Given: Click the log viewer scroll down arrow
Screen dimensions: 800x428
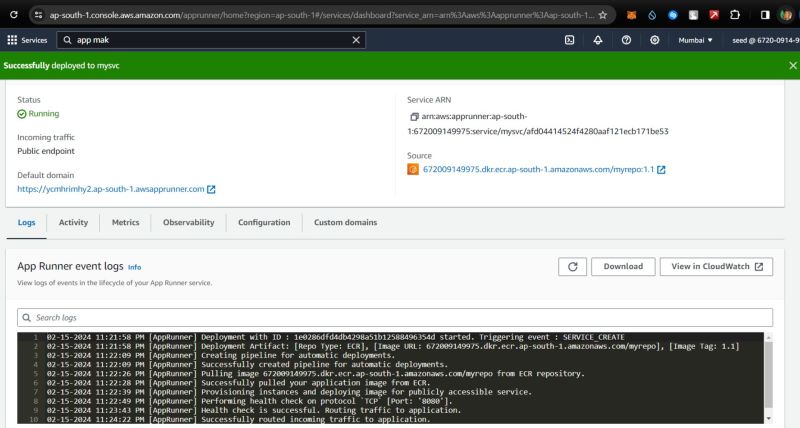Looking at the screenshot, I should [x=768, y=419].
